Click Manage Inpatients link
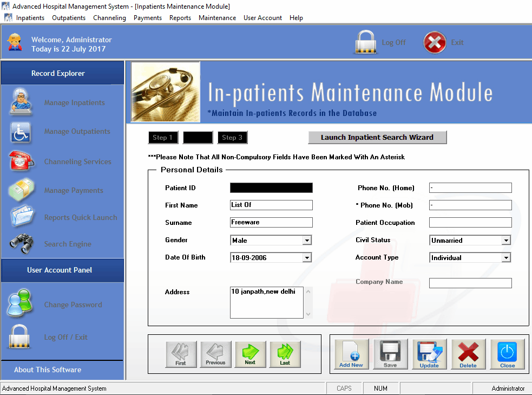Image resolution: width=532 pixels, height=395 pixels. point(74,102)
